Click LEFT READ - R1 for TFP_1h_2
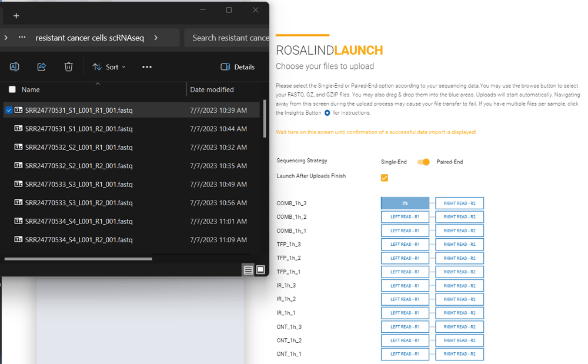The image size is (588, 364). click(405, 258)
